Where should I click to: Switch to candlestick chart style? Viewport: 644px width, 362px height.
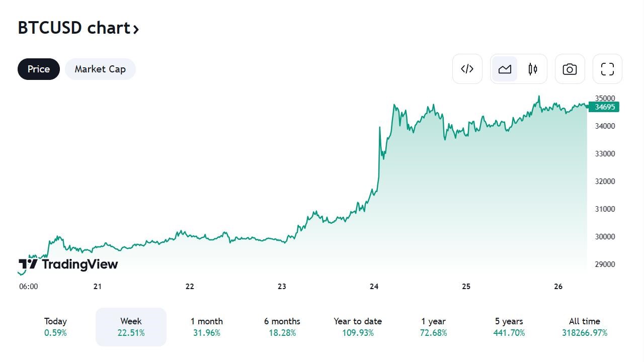click(x=533, y=69)
